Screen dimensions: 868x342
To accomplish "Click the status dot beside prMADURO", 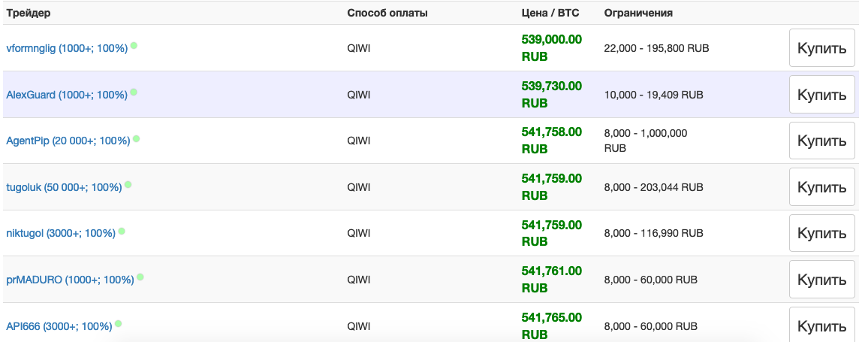I will (140, 277).
